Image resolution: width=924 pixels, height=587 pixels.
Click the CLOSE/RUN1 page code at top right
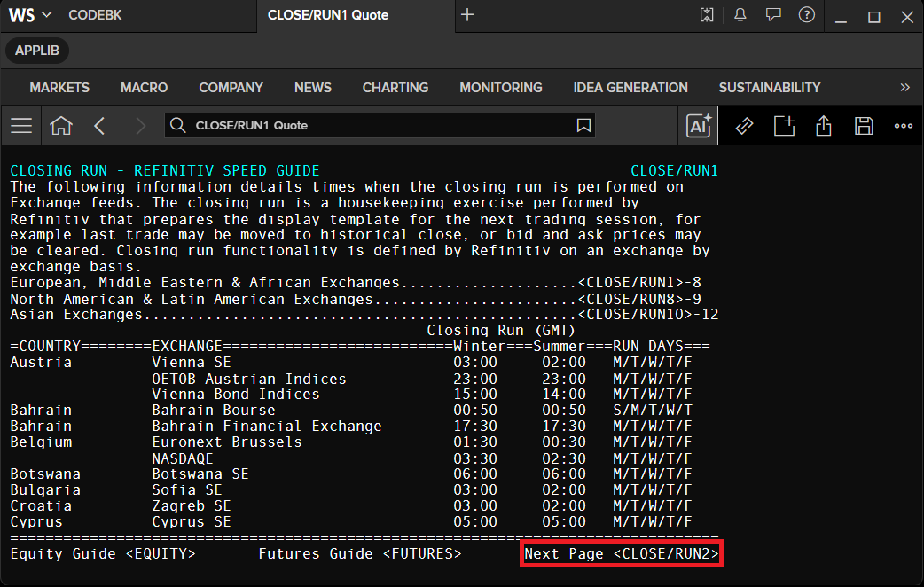coord(674,171)
